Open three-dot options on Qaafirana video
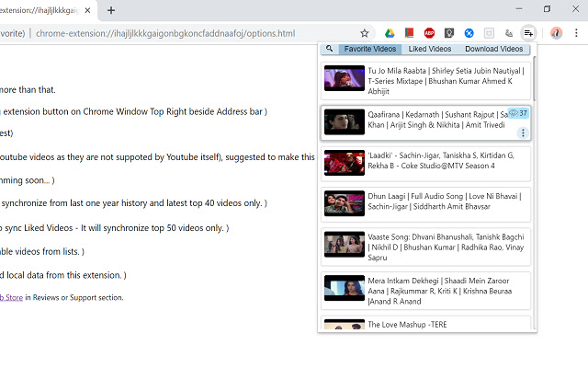The image size is (588, 368). pyautogui.click(x=523, y=133)
